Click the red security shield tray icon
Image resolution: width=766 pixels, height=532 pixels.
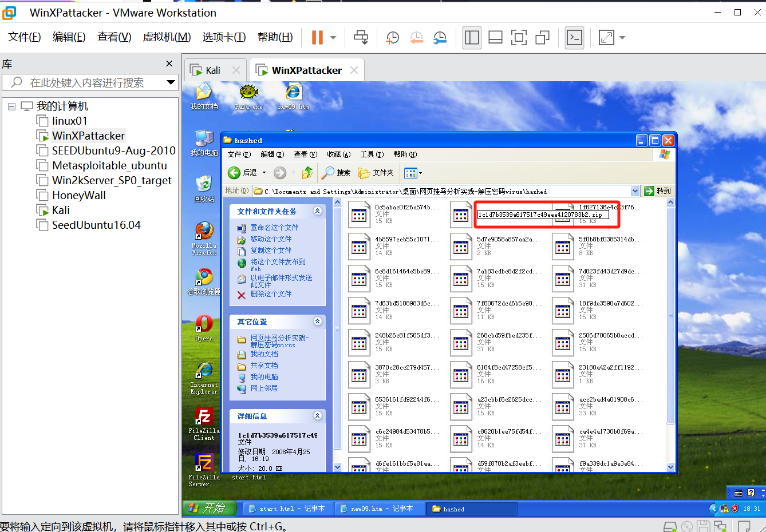pos(735,509)
